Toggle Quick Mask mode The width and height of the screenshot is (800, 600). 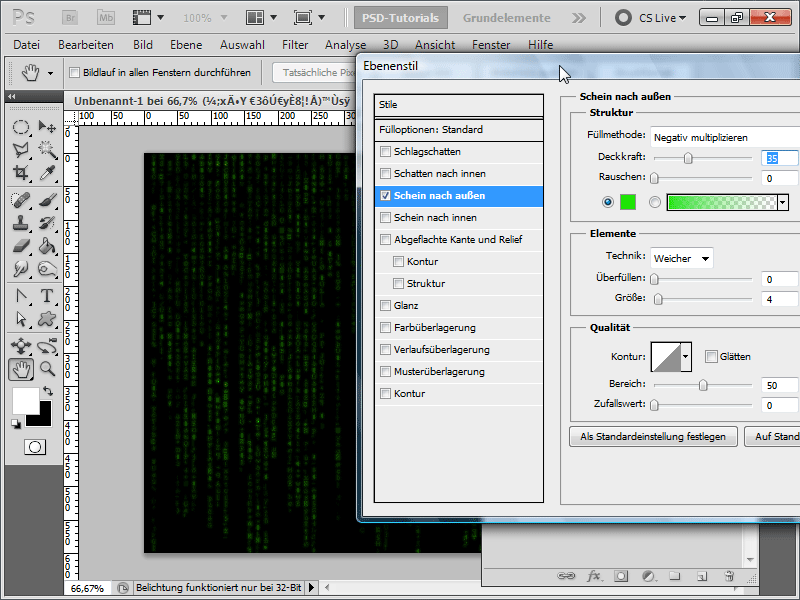[x=35, y=447]
